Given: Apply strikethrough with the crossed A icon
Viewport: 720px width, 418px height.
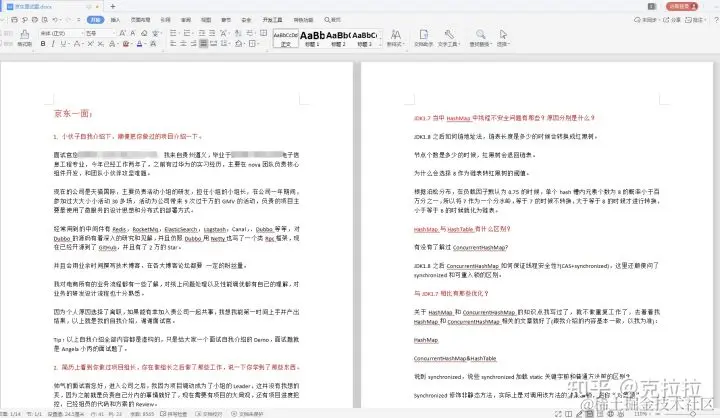Looking at the screenshot, I should click(77, 44).
